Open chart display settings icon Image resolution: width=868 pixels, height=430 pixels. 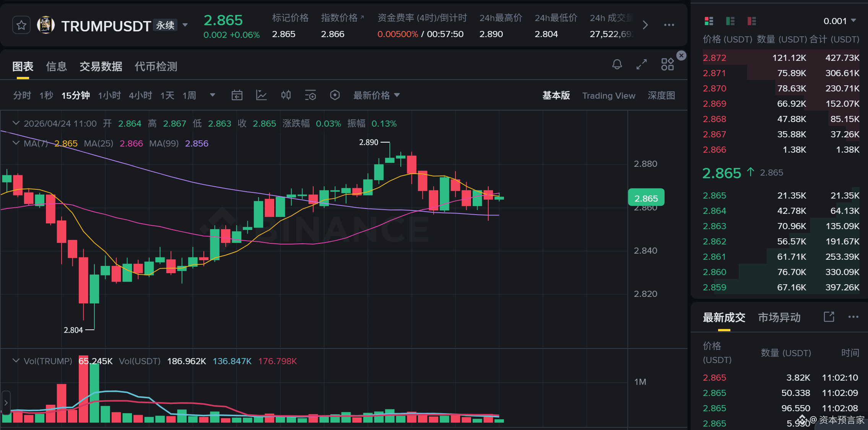click(x=310, y=95)
